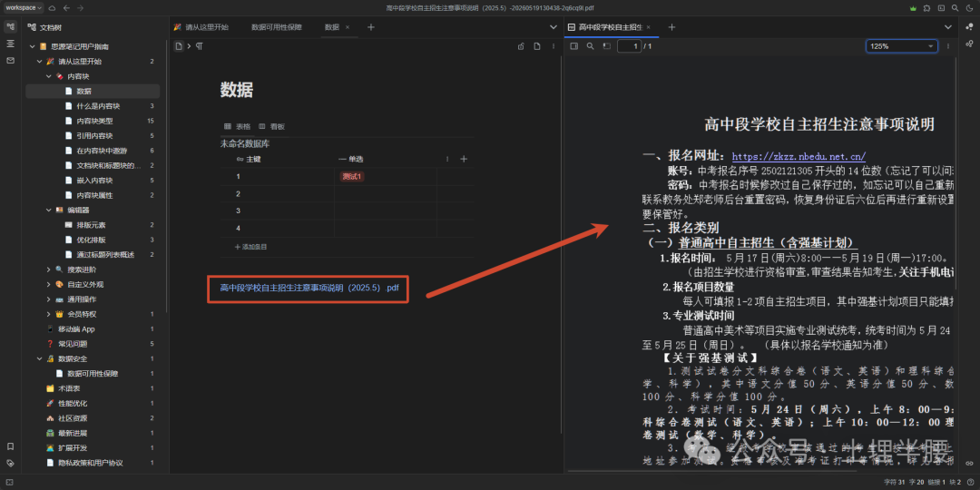Click the PDF page number field
The width and height of the screenshot is (980, 490).
pyautogui.click(x=629, y=46)
